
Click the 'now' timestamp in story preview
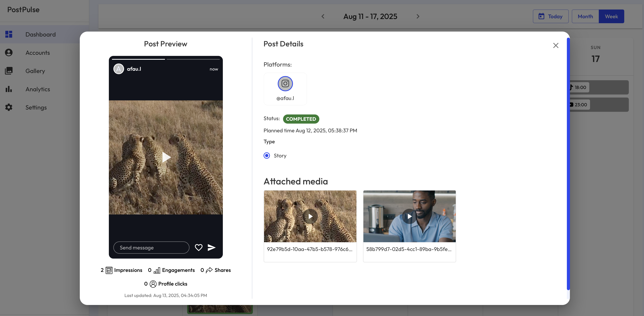coord(214,69)
